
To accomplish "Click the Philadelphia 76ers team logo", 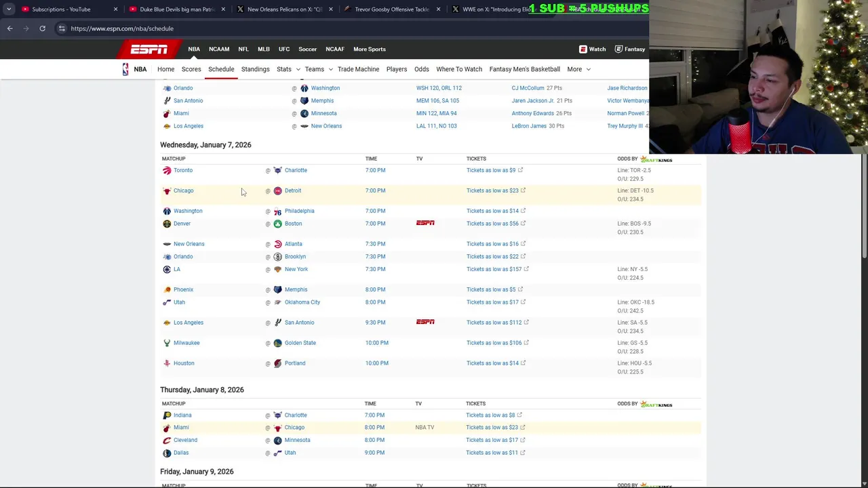I will coord(277,211).
